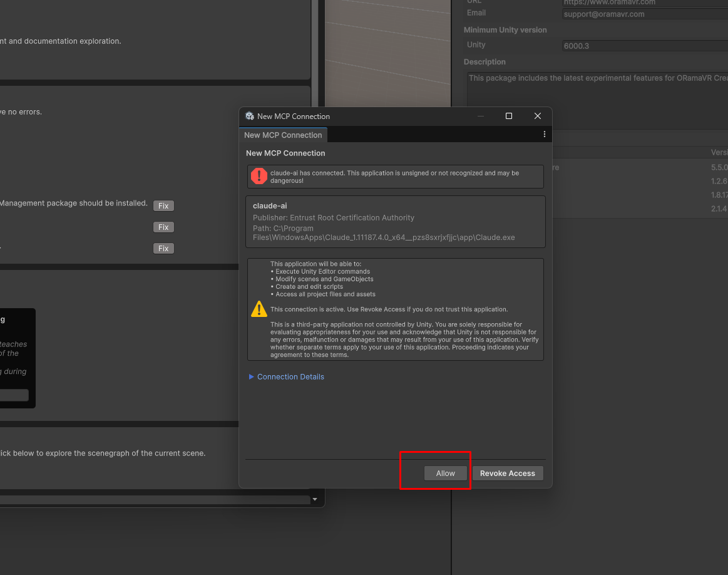728x575 pixels.
Task: Click 'Execute Unity Editor commands' bullet text
Action: 322,271
